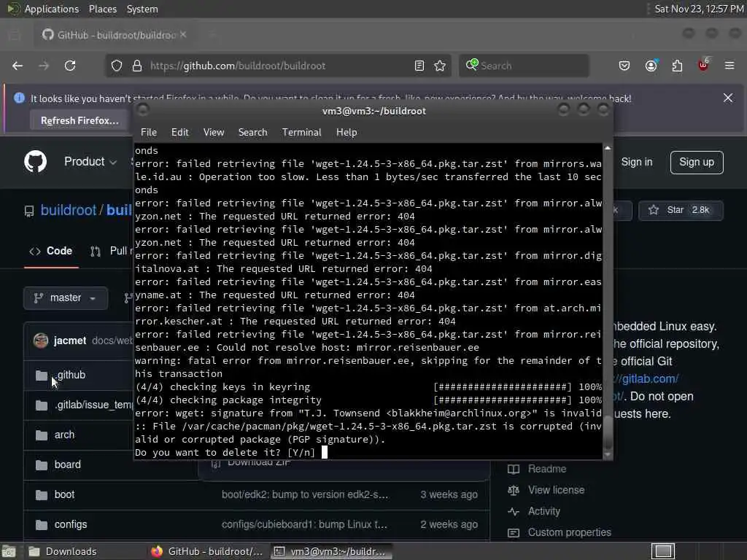Select terminal taskbar entry vm3@vm3
Viewport: 747px width, 560px height.
coord(331,551)
